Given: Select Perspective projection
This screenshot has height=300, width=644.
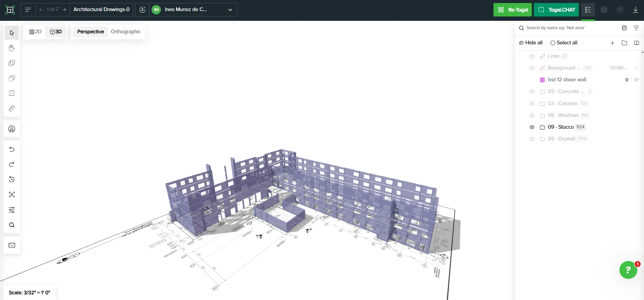Looking at the screenshot, I should click(x=90, y=32).
